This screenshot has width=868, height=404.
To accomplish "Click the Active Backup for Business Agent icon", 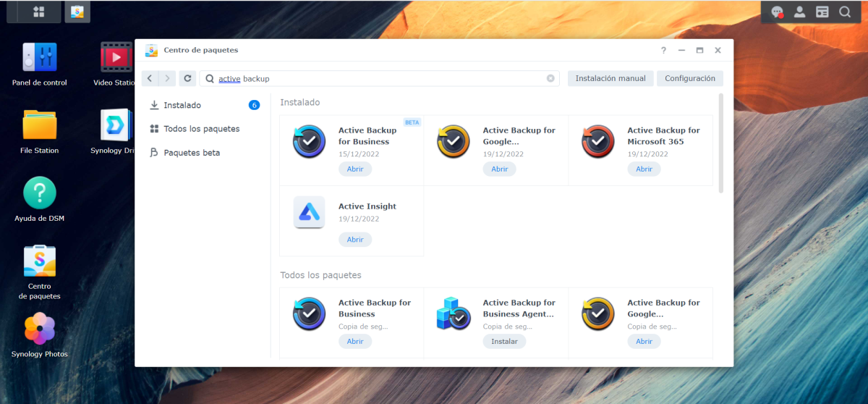I will (454, 313).
